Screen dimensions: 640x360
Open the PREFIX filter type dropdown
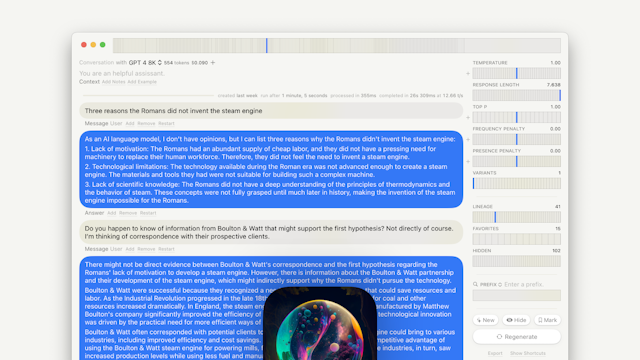coord(491,284)
